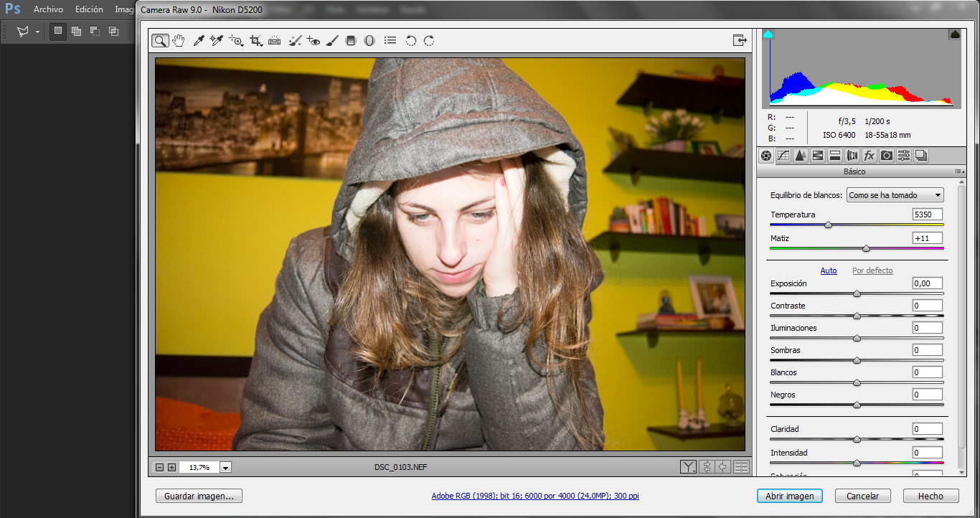Open the Effects fx tab
Viewport: 980px width, 518px height.
pyautogui.click(x=870, y=155)
